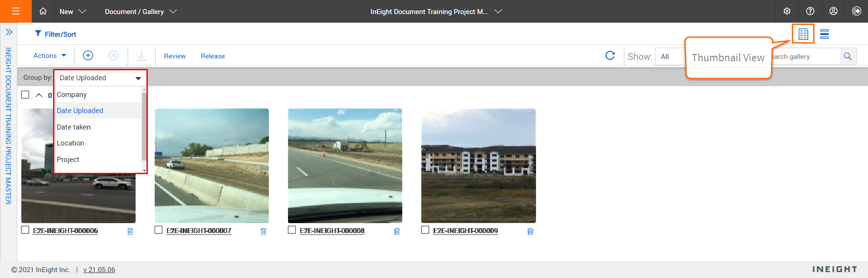Click the Group by dropdown list scrollbar
The height and width of the screenshot is (278, 868).
[x=144, y=126]
